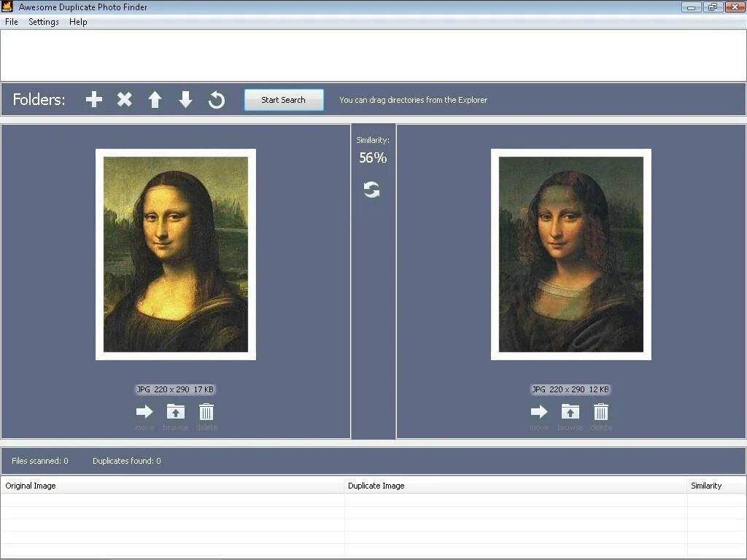Browse folder of the left image
This screenshot has width=747, height=560.
(x=175, y=411)
